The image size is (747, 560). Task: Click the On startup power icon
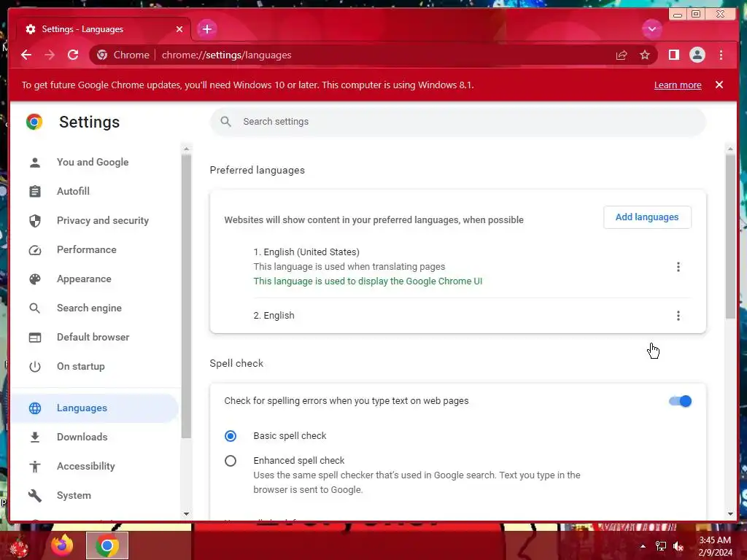pyautogui.click(x=35, y=367)
